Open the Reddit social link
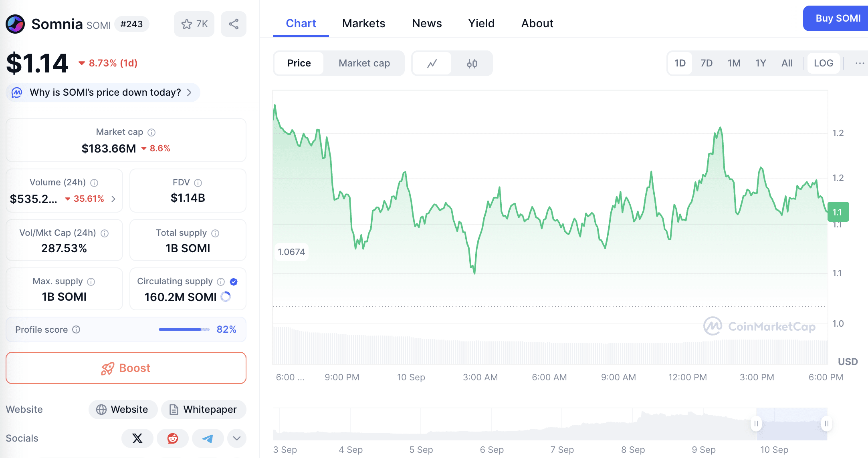 [173, 438]
